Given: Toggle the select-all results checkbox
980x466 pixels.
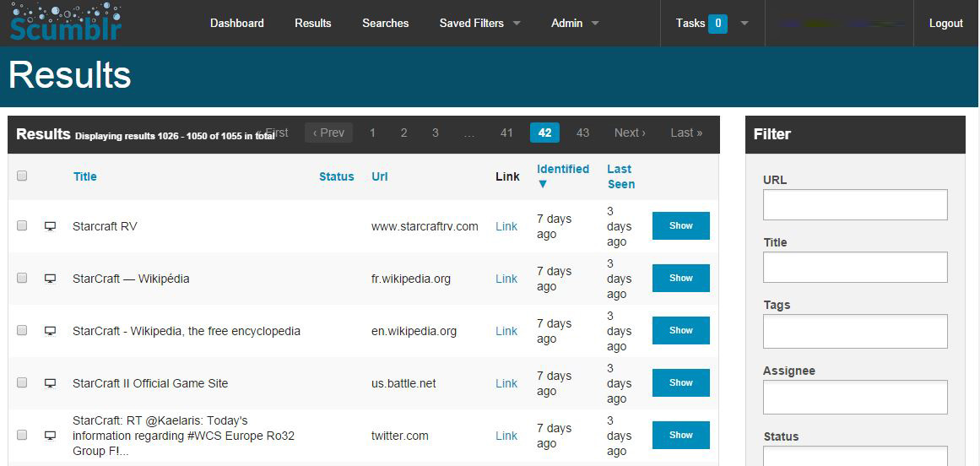Looking at the screenshot, I should coord(22,176).
